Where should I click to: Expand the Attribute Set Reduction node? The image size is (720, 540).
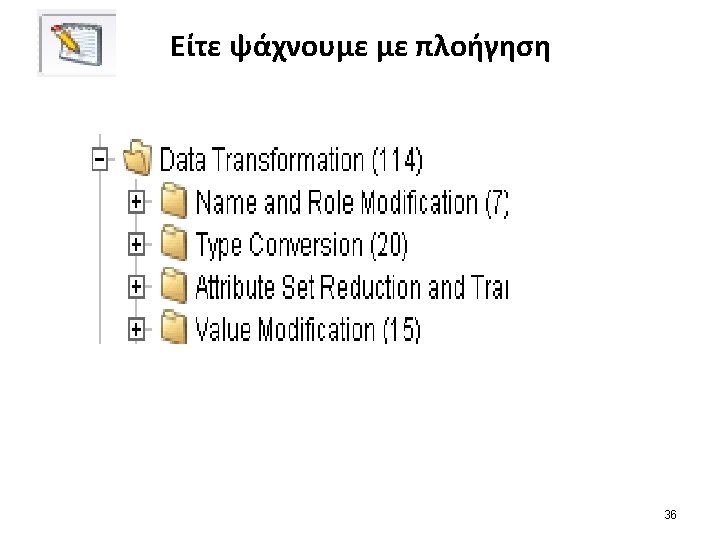click(137, 287)
